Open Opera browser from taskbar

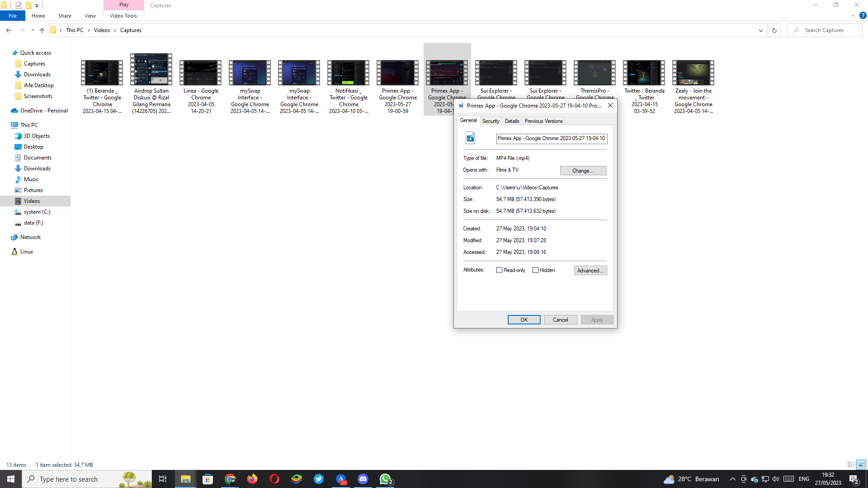(x=274, y=479)
